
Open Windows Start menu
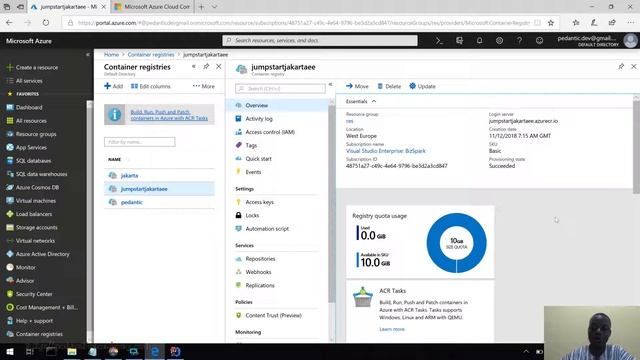pos(9,351)
